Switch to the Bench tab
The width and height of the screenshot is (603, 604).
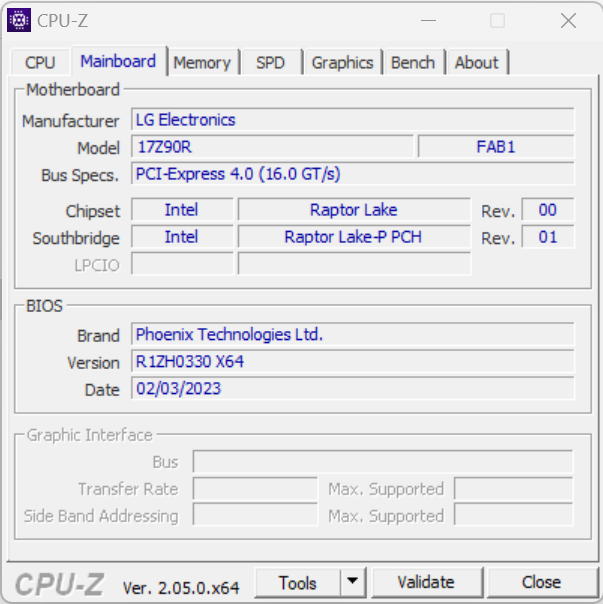click(413, 62)
